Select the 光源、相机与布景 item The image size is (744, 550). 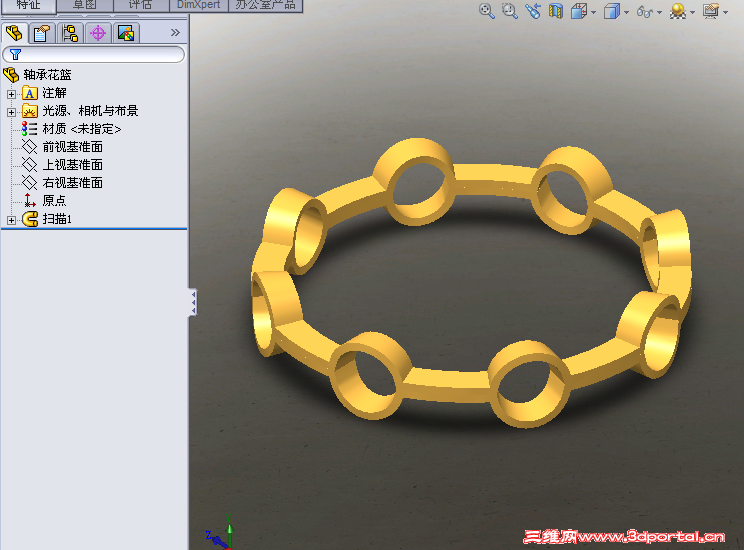pos(90,111)
